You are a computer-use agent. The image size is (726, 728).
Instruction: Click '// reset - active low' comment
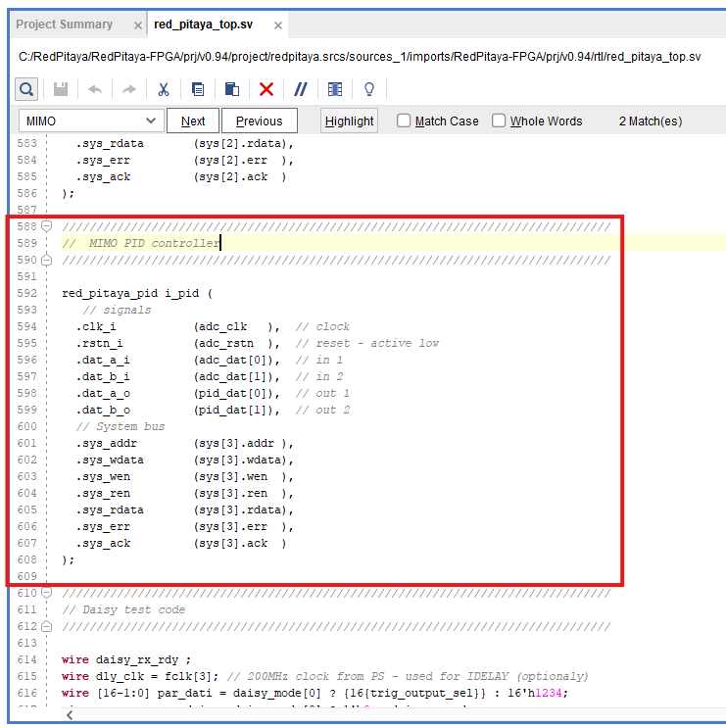(x=367, y=343)
